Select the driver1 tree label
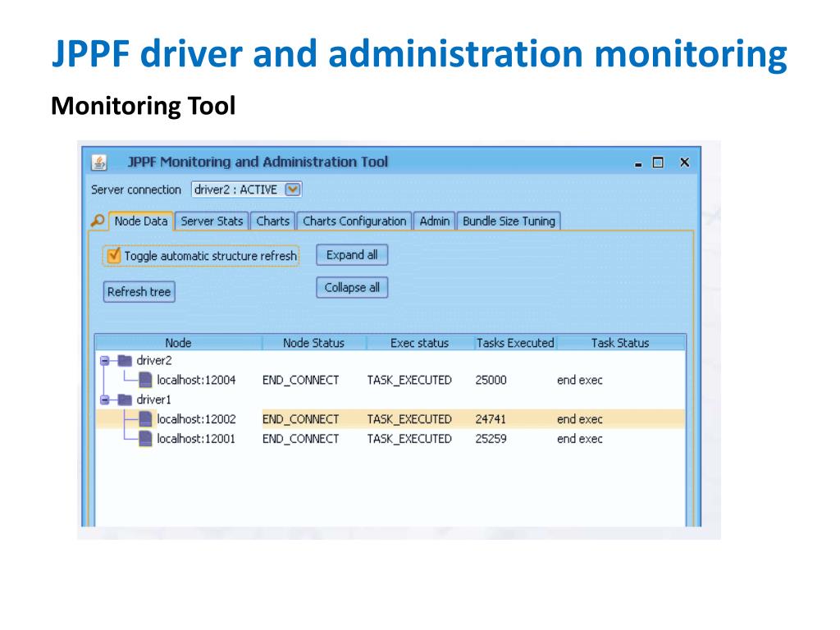 [153, 399]
